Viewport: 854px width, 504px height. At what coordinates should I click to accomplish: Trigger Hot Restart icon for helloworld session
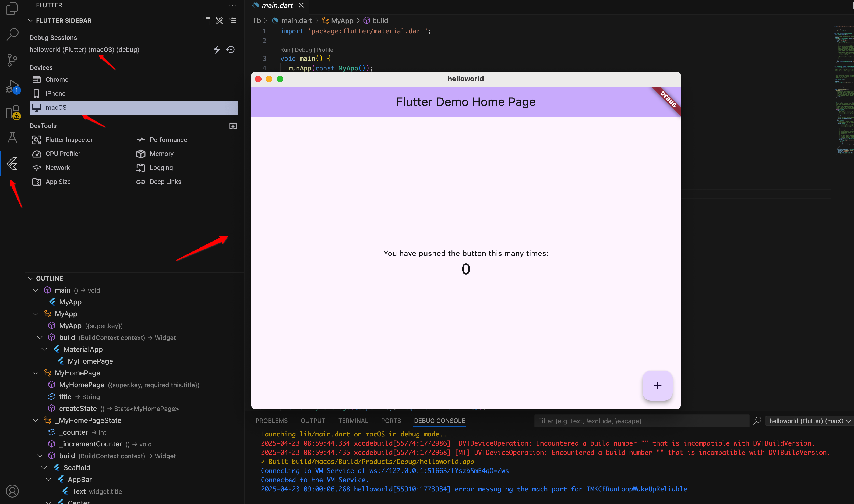pos(231,49)
